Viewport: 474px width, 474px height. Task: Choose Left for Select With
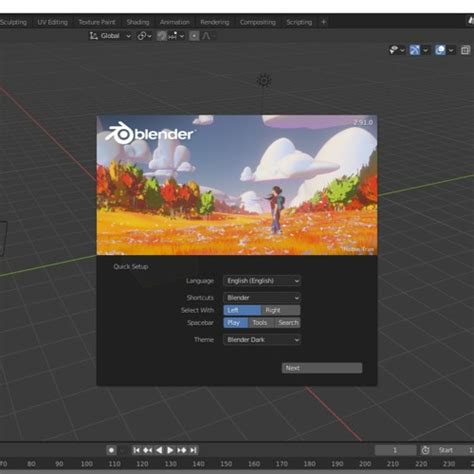[242, 310]
